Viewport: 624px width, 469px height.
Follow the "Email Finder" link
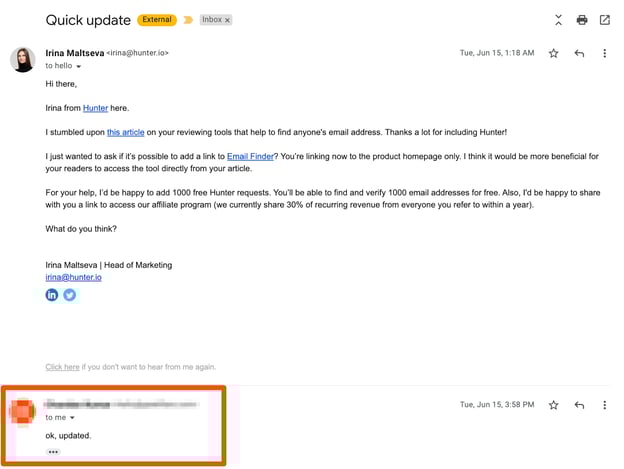[251, 156]
